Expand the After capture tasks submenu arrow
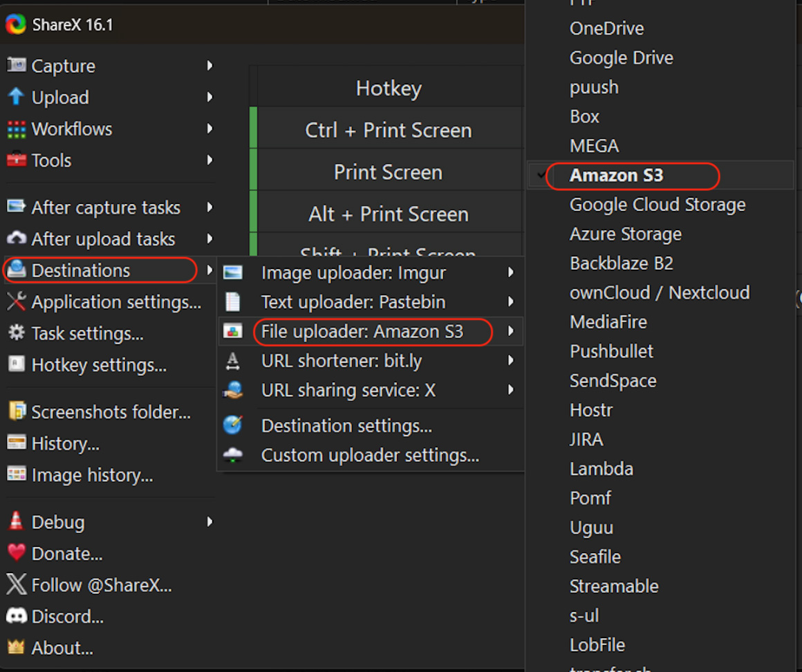802x672 pixels. (209, 207)
